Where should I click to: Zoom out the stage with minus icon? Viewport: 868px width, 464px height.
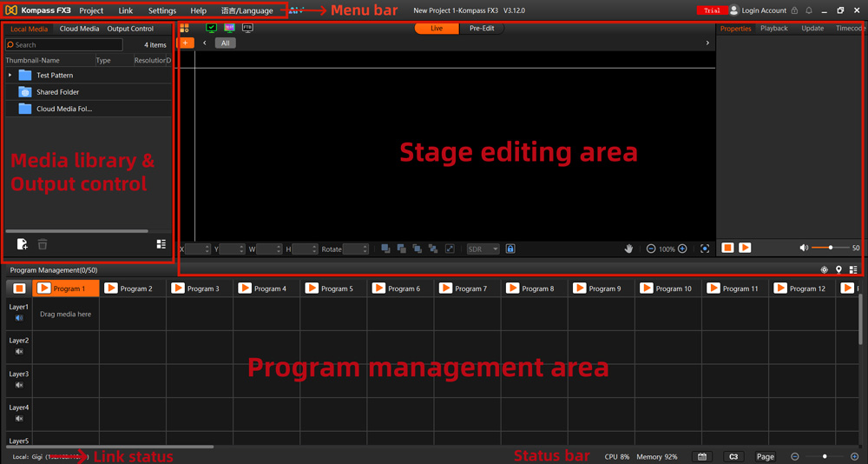(651, 249)
